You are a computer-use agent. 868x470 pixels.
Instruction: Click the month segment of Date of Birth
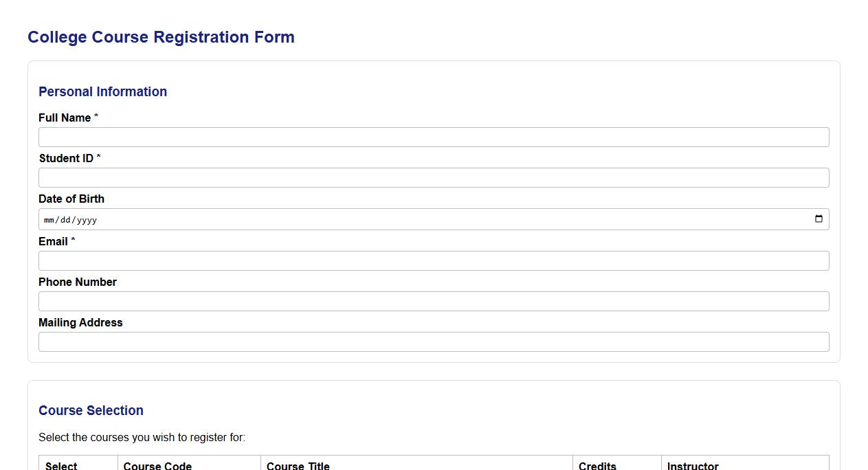click(x=47, y=219)
